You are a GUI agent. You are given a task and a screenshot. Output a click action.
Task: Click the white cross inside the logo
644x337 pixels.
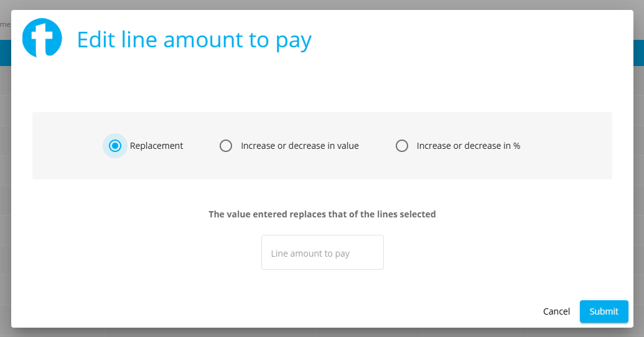(x=43, y=39)
